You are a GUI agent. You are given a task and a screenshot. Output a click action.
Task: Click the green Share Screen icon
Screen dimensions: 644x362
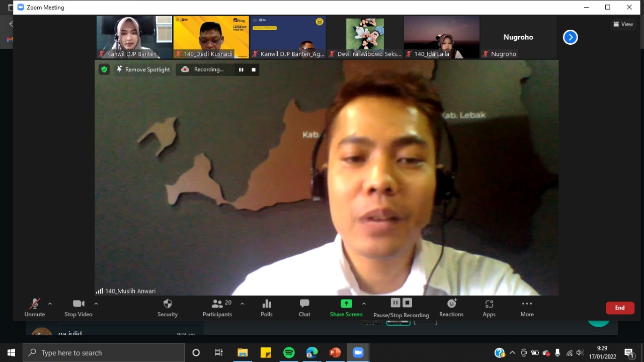(x=346, y=304)
